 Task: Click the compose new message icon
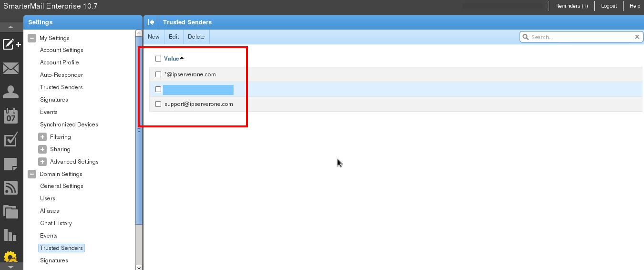pyautogui.click(x=11, y=44)
